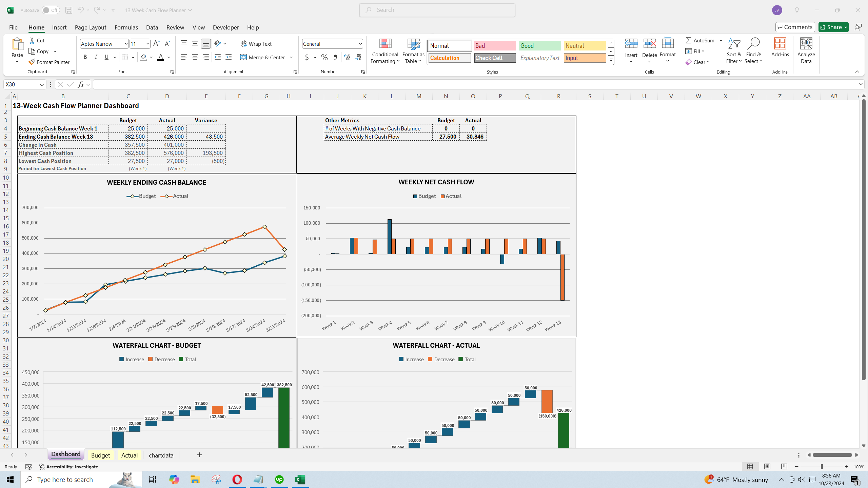868x488 pixels.
Task: Open the Name Box dropdown arrow
Action: 42,84
